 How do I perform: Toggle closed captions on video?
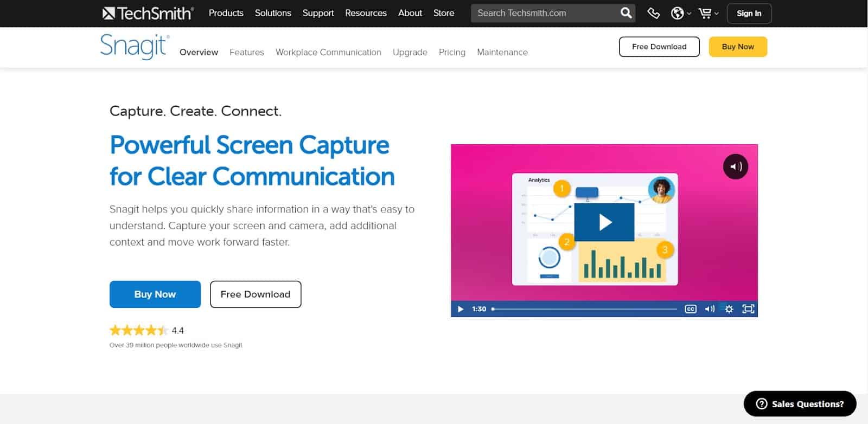click(x=690, y=309)
